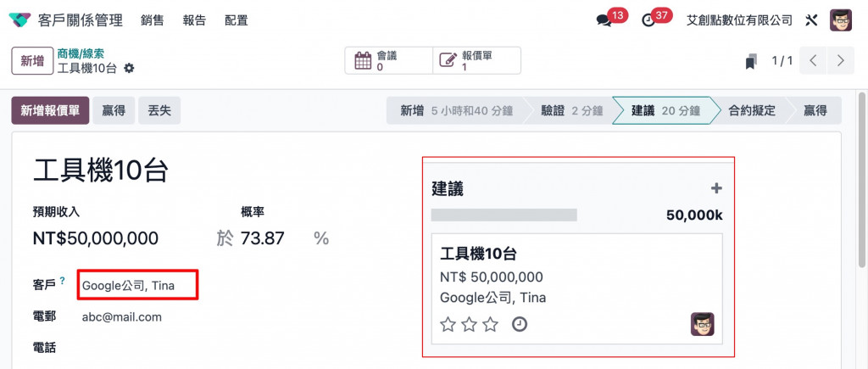Click the 新增報價單 button

[x=50, y=110]
